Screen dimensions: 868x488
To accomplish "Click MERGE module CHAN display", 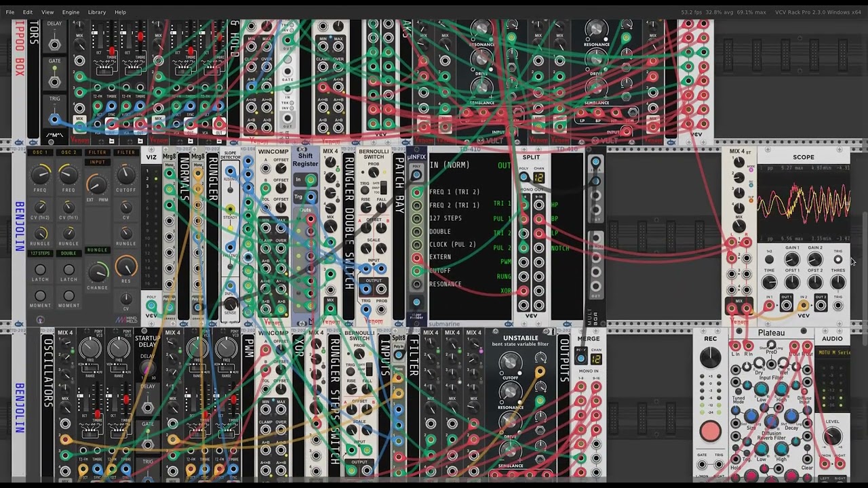I will click(x=596, y=358).
